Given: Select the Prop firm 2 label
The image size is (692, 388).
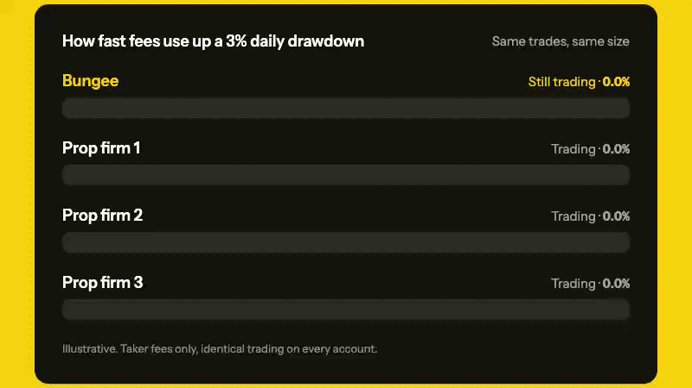Looking at the screenshot, I should (x=102, y=215).
